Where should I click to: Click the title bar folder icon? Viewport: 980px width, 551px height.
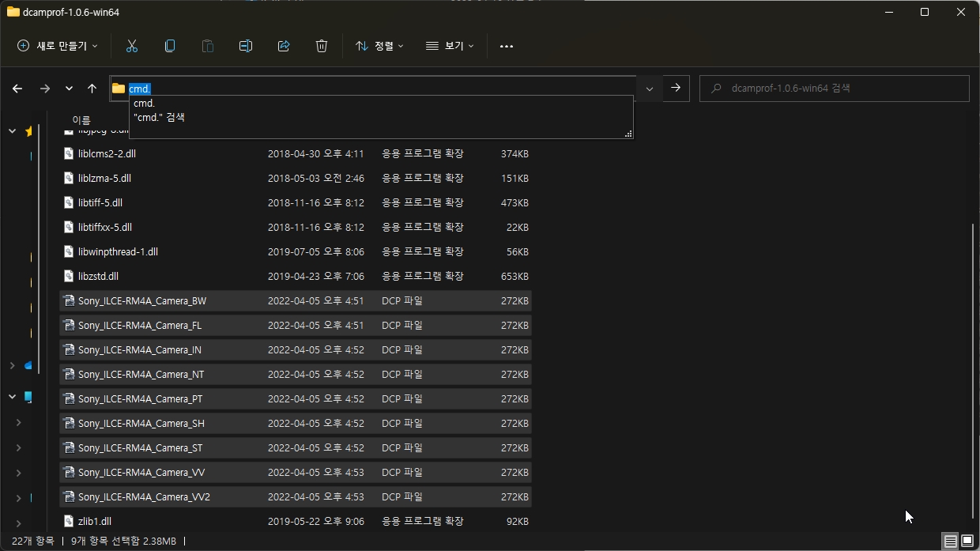(13, 12)
